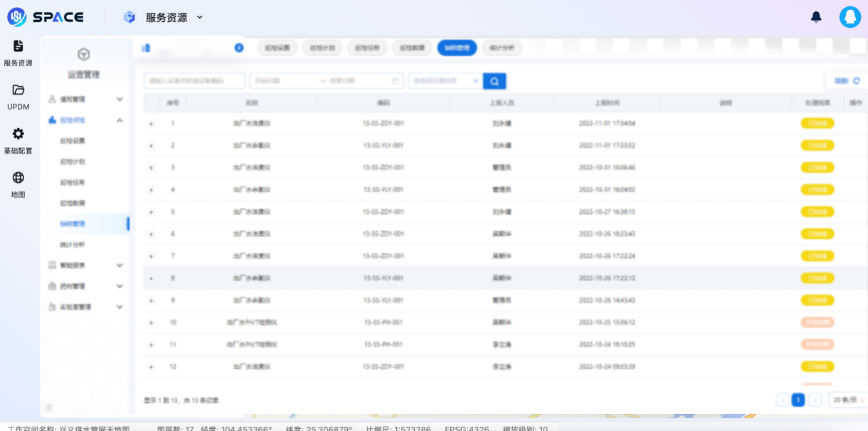Viewport: 868px width, 431px height.
Task: Click the device name search input field
Action: tap(194, 81)
